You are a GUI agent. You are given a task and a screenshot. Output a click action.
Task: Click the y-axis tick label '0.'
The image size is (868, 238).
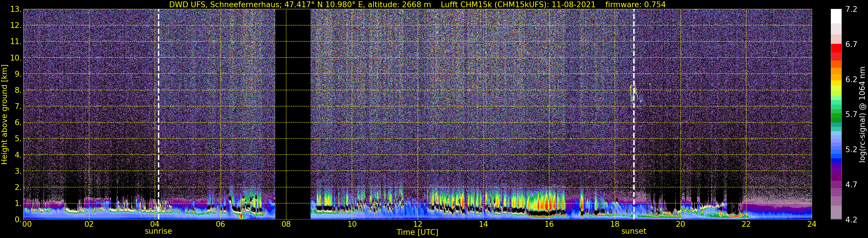click(x=18, y=220)
